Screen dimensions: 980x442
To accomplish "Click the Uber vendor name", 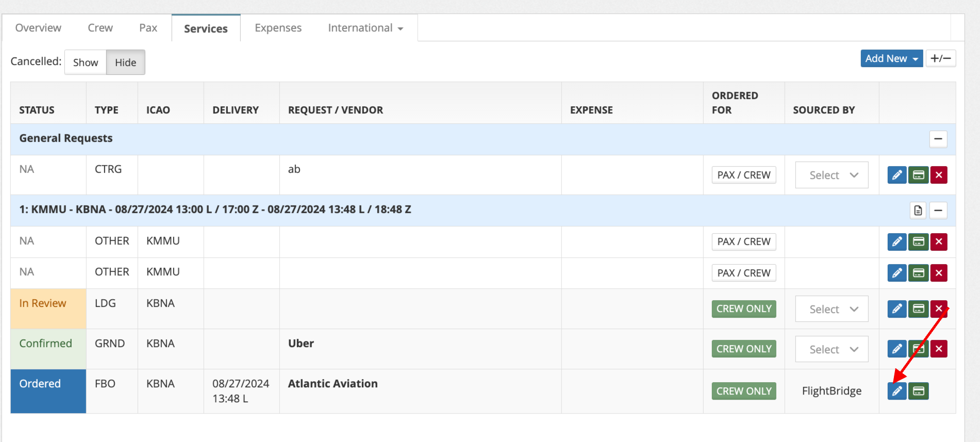I will coord(301,343).
